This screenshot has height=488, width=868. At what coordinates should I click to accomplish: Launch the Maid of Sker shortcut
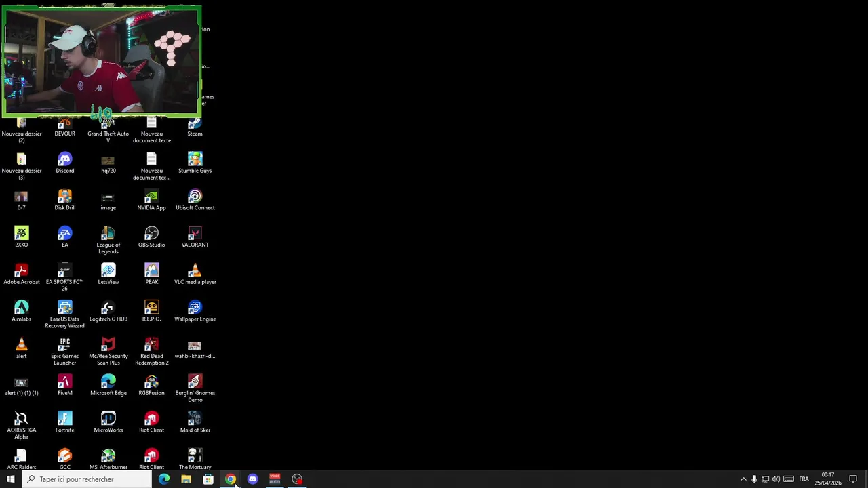(x=195, y=423)
